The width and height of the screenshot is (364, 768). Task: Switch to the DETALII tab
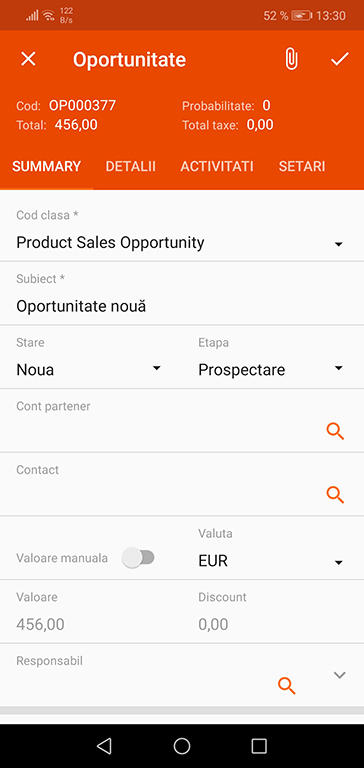coord(130,166)
